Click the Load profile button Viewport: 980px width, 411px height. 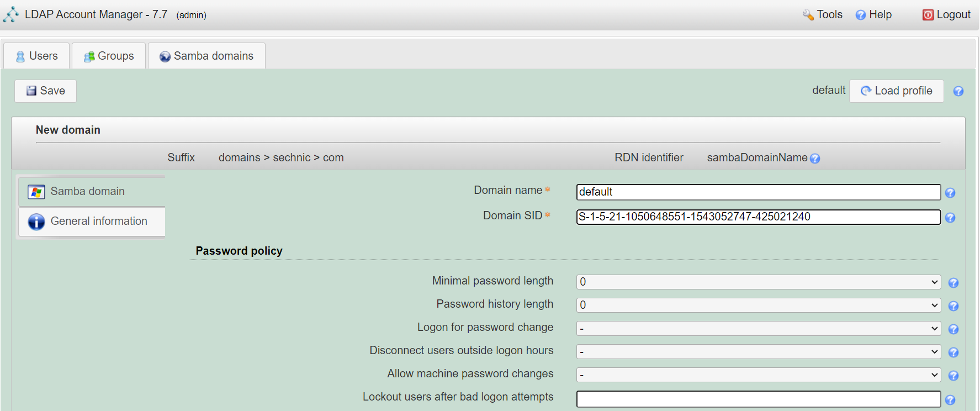point(896,91)
